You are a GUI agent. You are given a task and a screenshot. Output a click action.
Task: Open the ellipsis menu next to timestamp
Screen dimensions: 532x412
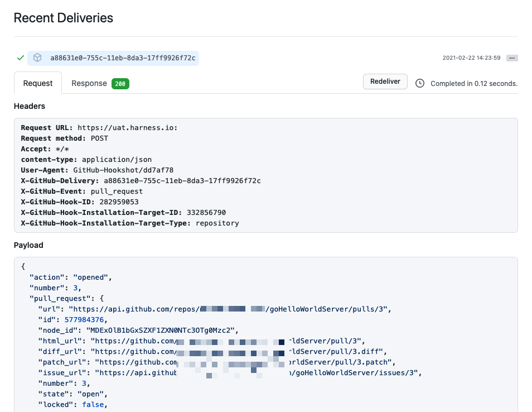tap(512, 58)
